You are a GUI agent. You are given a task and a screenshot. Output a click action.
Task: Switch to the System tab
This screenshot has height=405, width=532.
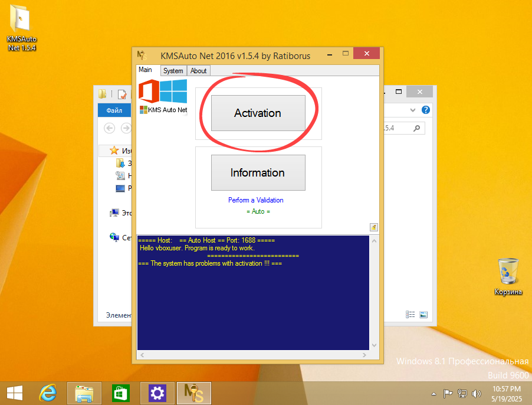[173, 70]
